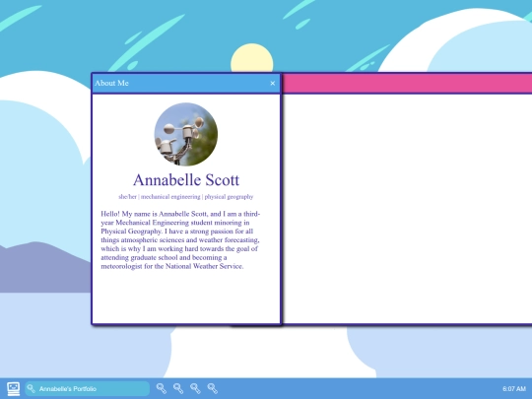Click the About Me title bar label
This screenshot has height=399, width=532.
pyautogui.click(x=111, y=83)
